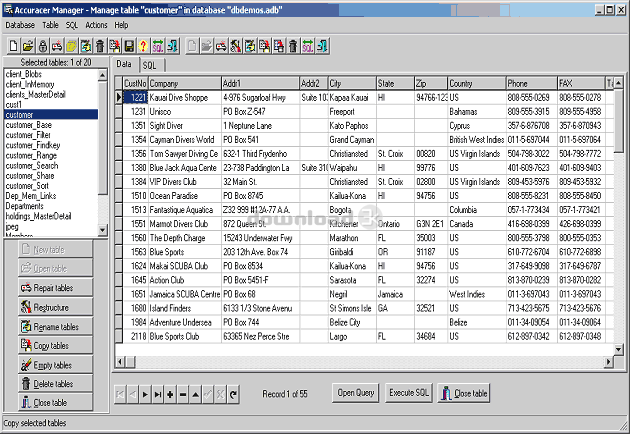
Task: Click the Phone column header
Action: (532, 83)
